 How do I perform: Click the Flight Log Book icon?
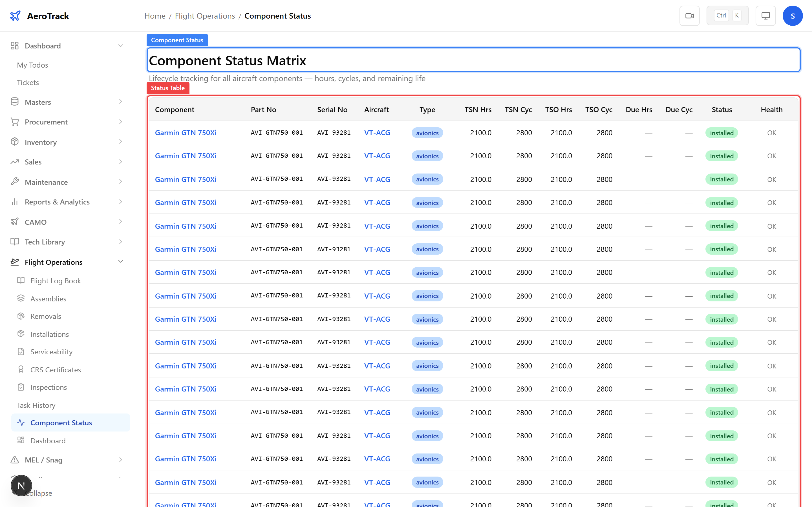click(21, 280)
